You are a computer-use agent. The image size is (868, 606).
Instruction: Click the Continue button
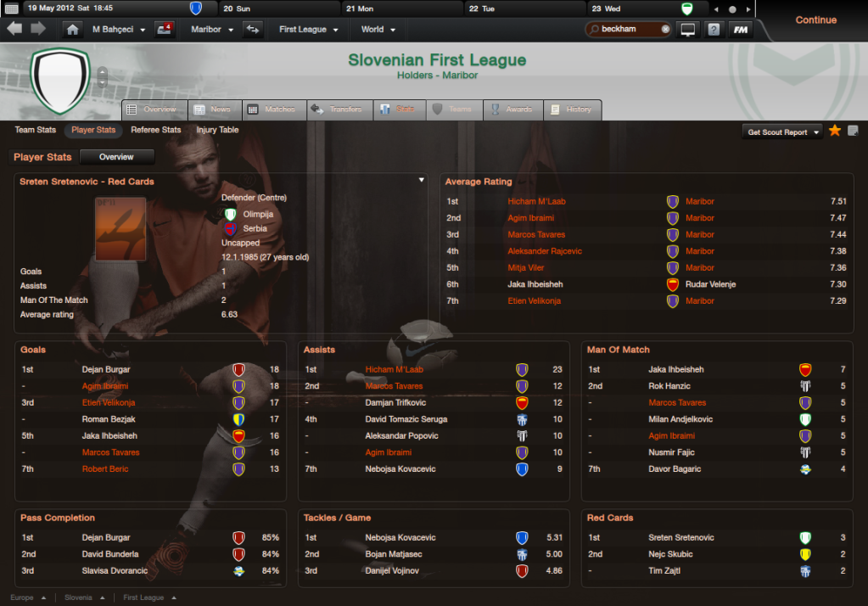(x=816, y=20)
